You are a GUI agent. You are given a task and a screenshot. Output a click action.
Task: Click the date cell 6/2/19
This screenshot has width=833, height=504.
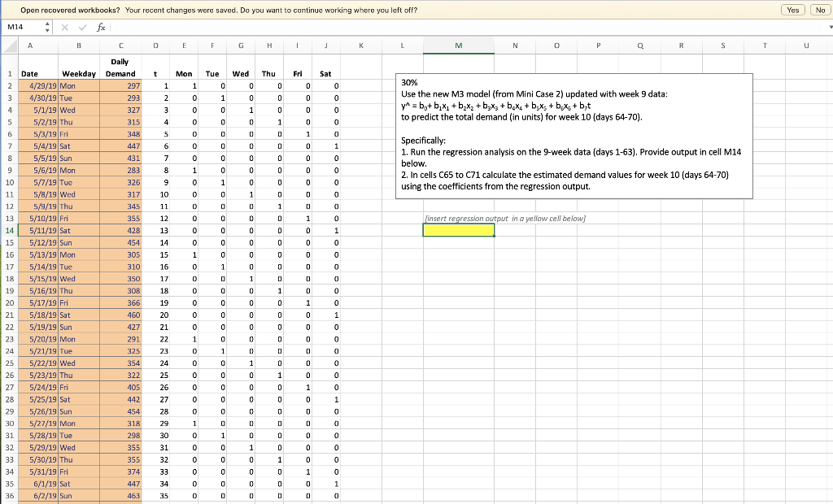pyautogui.click(x=37, y=496)
